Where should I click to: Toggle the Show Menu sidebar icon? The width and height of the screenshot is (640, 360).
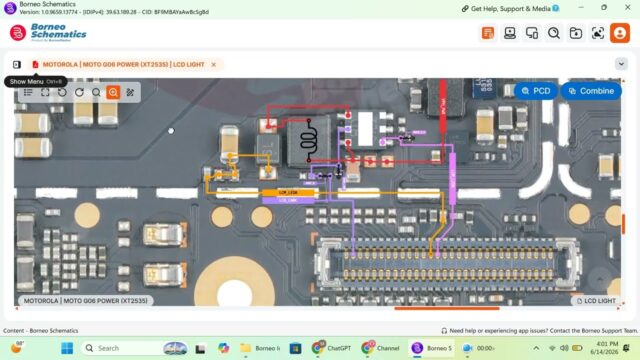(x=17, y=64)
